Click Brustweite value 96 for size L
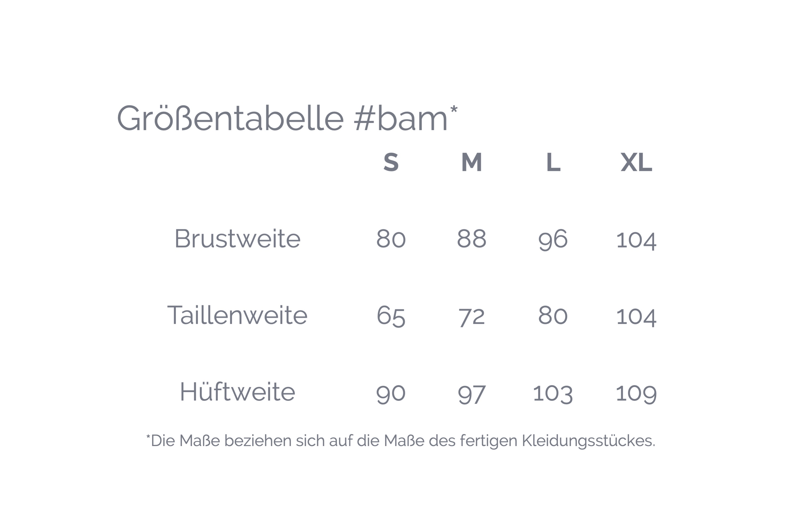The image size is (799, 532). 553,240
